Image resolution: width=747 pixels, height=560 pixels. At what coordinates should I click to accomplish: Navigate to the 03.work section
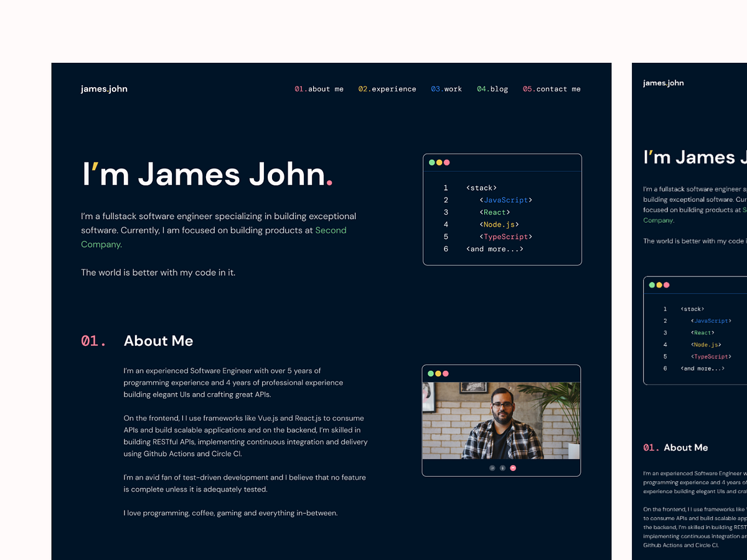[x=446, y=88]
